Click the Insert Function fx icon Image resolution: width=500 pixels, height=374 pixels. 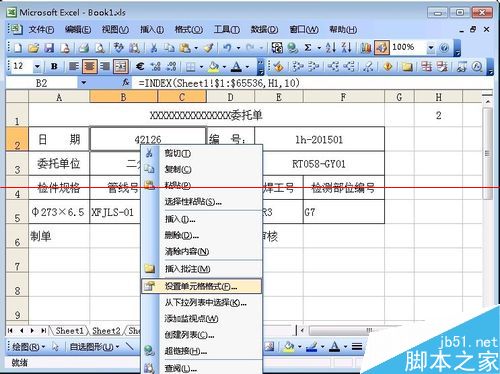click(126, 82)
